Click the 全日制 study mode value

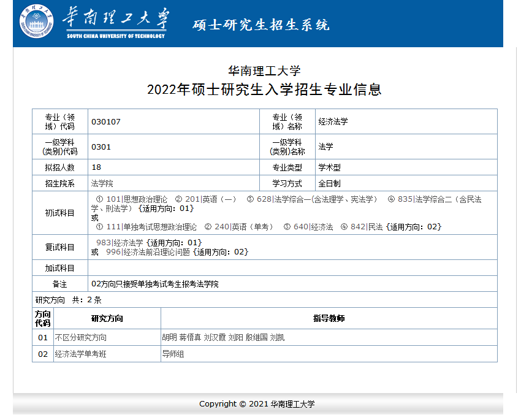click(x=329, y=183)
